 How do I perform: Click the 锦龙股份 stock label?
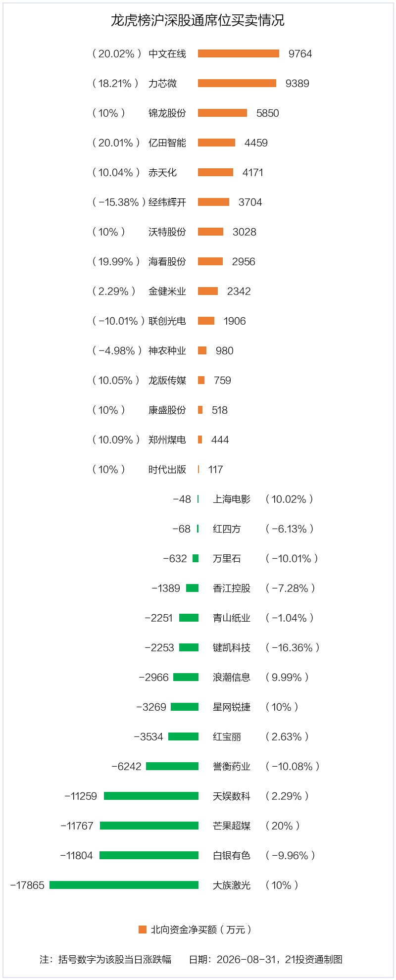point(167,113)
